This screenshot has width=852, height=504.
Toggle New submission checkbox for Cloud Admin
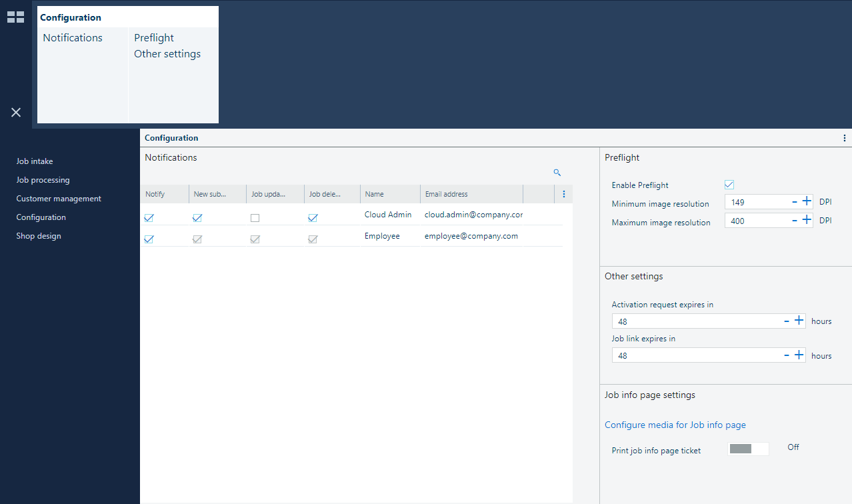coord(197,218)
